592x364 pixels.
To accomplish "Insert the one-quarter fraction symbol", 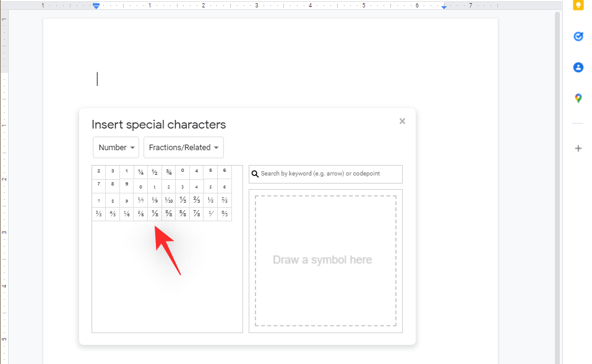I will 140,172.
